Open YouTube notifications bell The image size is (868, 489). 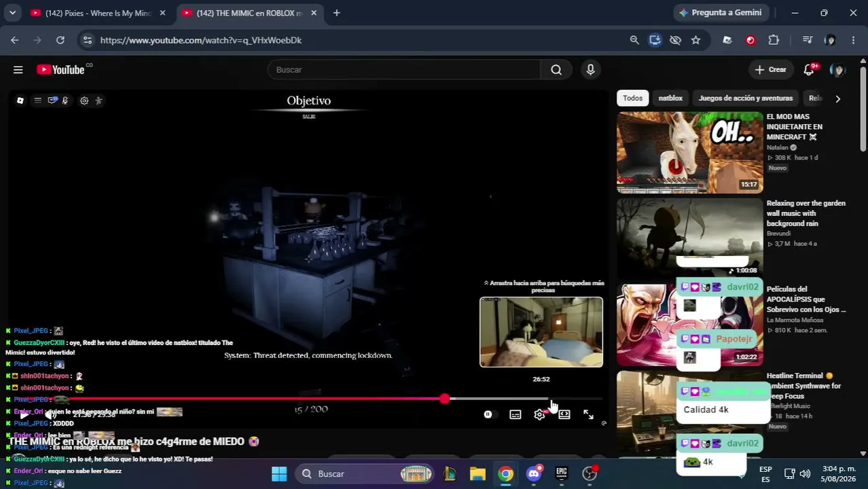(x=809, y=69)
